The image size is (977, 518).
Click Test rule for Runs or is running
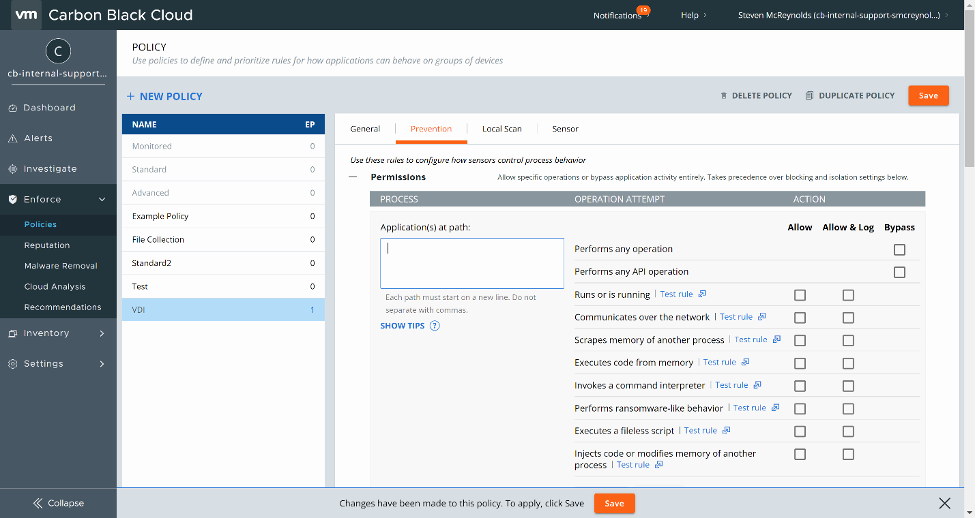pyautogui.click(x=676, y=294)
